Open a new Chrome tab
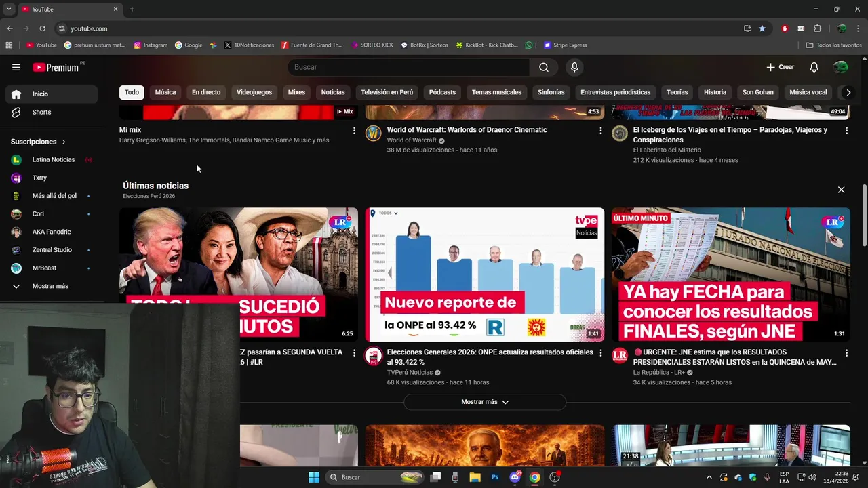 pos(132,9)
